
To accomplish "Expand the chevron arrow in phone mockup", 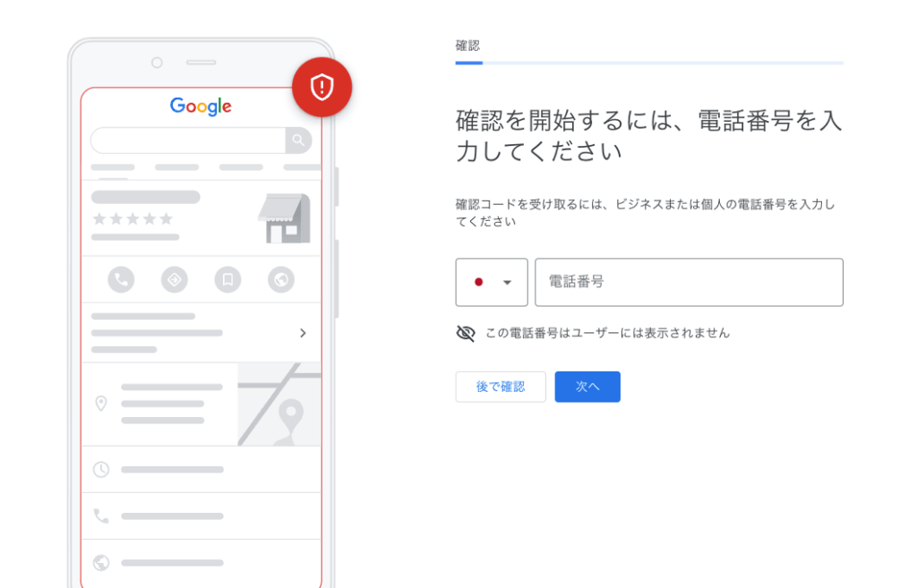I will (x=303, y=333).
